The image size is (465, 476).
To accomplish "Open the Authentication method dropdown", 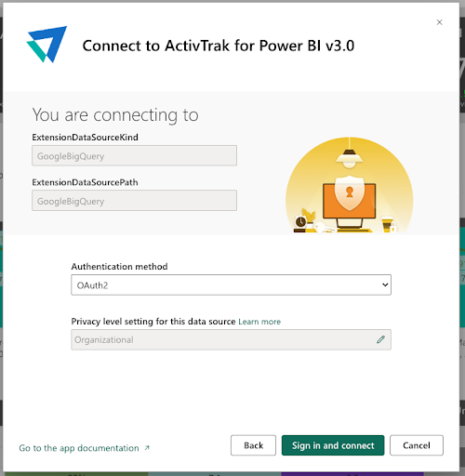I will [231, 284].
